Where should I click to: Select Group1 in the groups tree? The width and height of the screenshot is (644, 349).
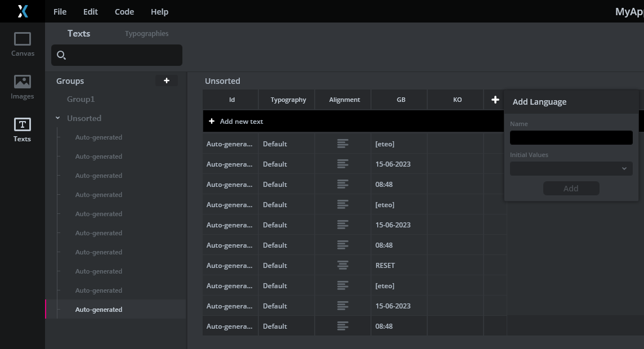[x=81, y=99]
